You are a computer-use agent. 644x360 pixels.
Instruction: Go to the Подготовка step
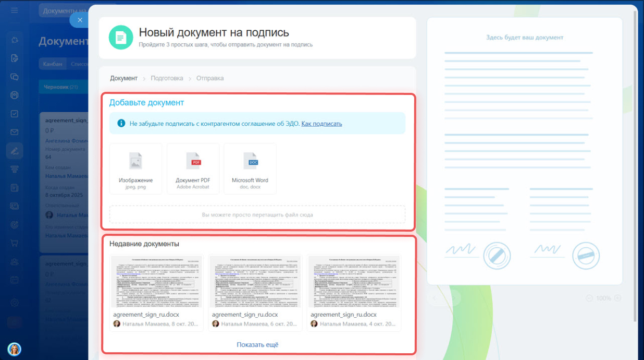coord(167,78)
